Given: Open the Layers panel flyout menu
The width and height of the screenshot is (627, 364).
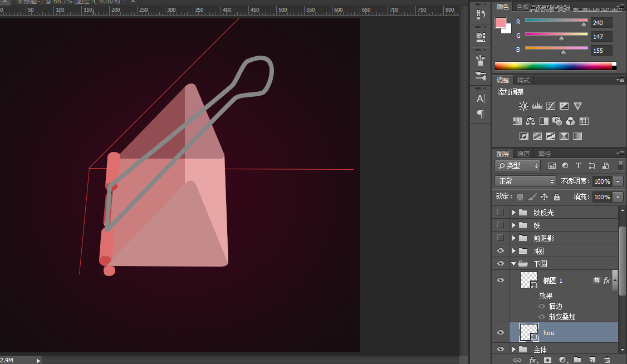Looking at the screenshot, I should pos(620,154).
